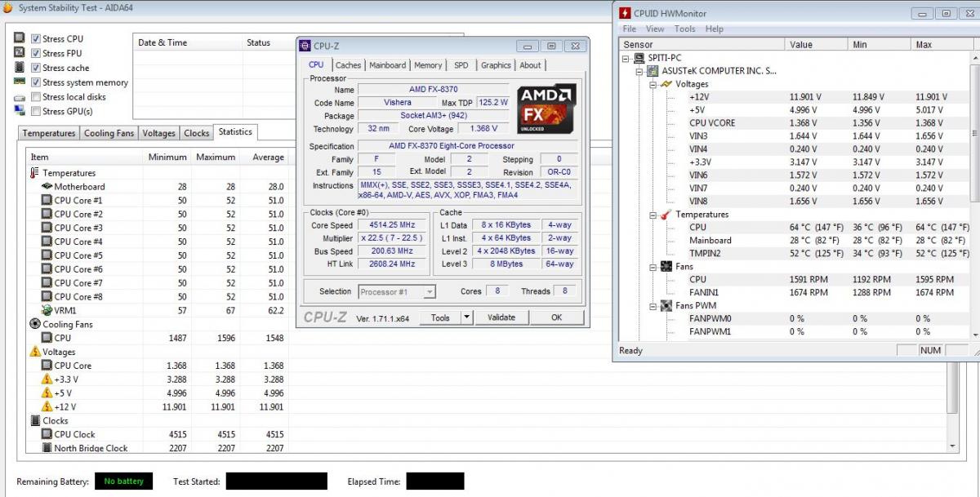Image resolution: width=980 pixels, height=497 pixels.
Task: Click the Max column header in HWMonitor
Action: pyautogui.click(x=942, y=45)
